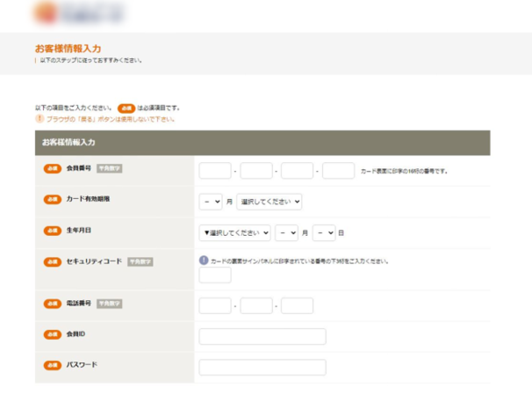Image resolution: width=532 pixels, height=398 pixels.
Task: Click into the 会員ID text field
Action: (x=262, y=336)
